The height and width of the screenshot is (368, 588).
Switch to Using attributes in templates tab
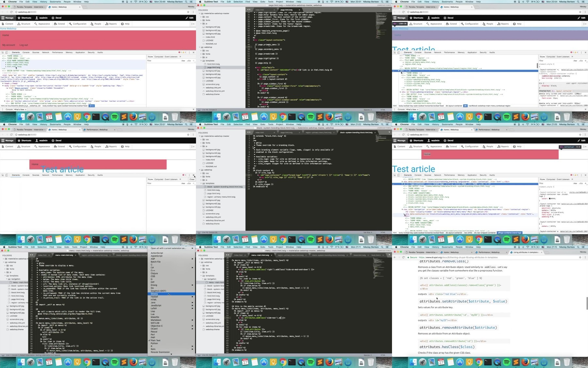(526, 252)
